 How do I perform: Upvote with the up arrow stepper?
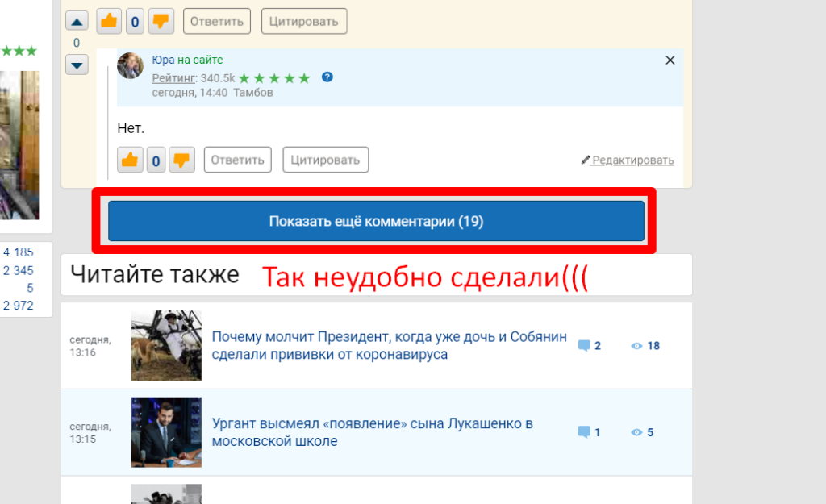(77, 22)
